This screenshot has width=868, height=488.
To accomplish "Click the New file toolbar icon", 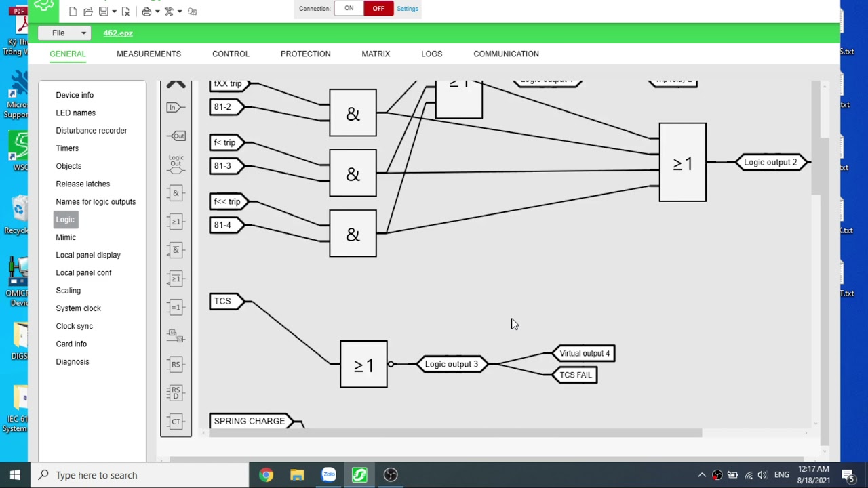I will 73,12.
